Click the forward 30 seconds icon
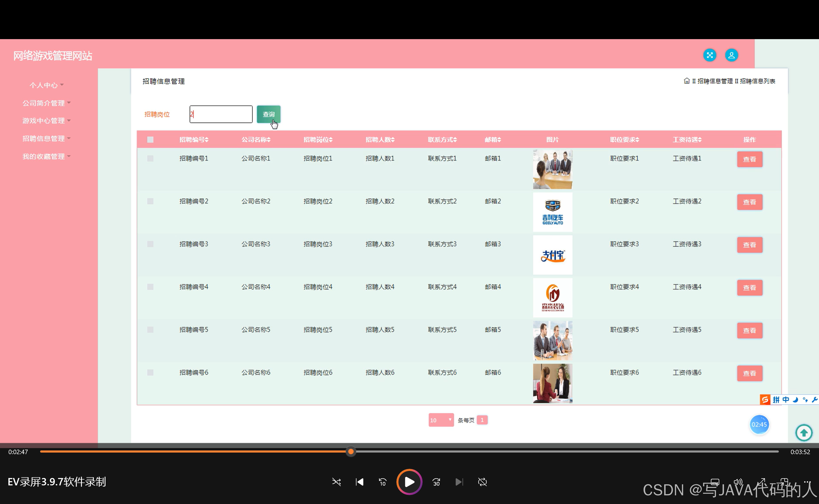 tap(436, 482)
